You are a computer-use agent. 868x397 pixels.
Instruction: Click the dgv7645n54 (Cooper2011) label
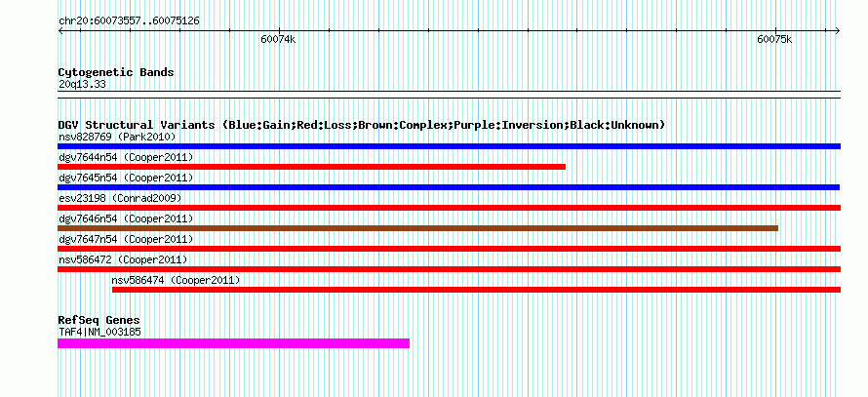point(126,178)
